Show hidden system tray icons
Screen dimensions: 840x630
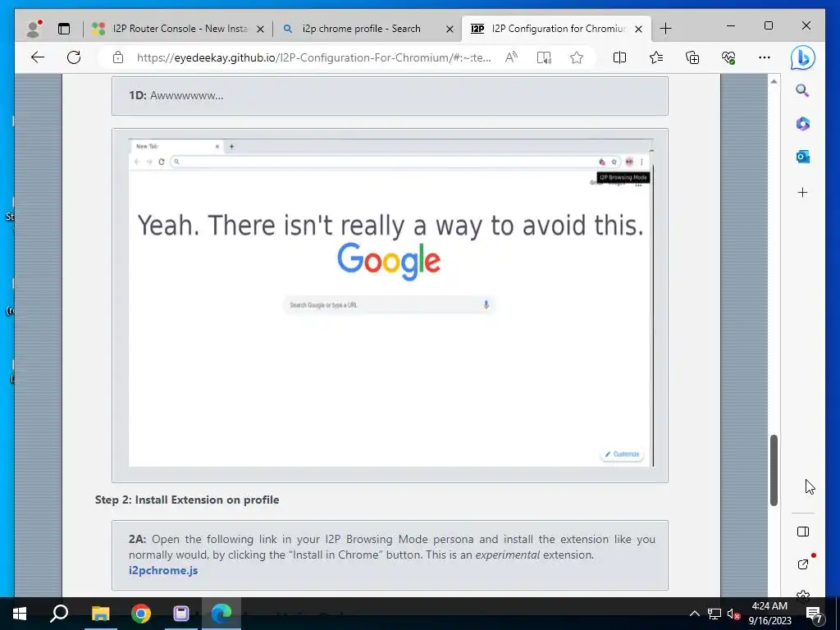(x=694, y=614)
